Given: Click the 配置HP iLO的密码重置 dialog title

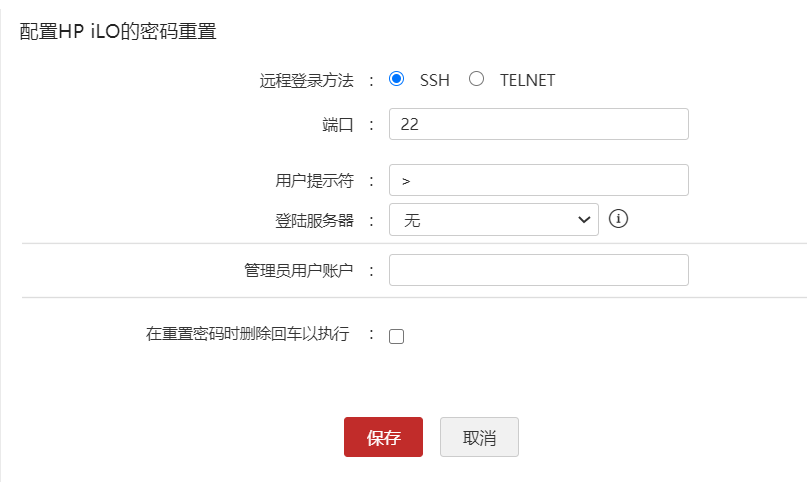Looking at the screenshot, I should click(119, 31).
